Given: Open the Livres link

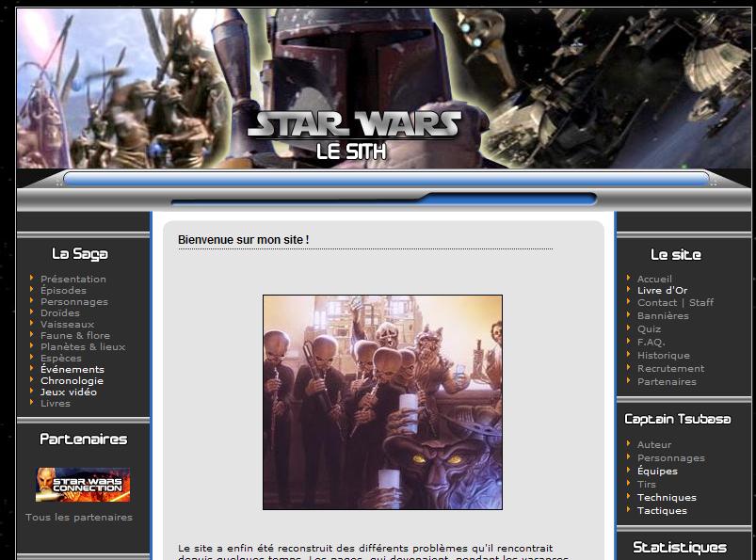Looking at the screenshot, I should 56,404.
